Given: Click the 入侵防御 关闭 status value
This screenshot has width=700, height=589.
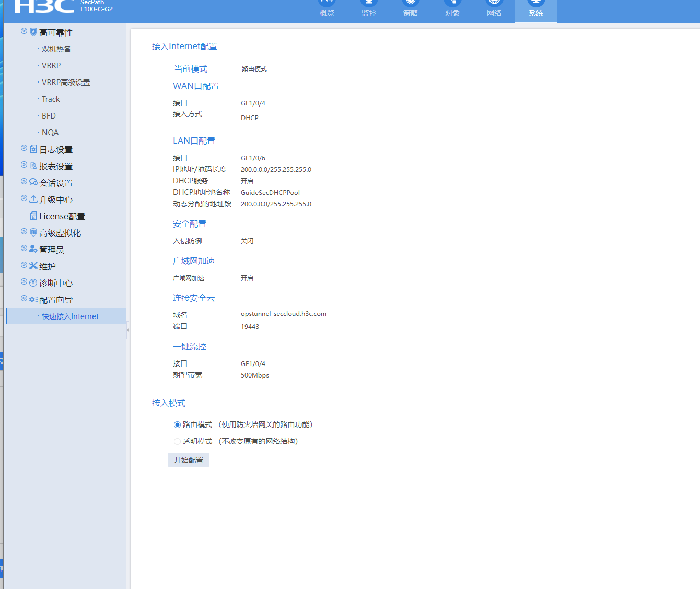Looking at the screenshot, I should click(x=247, y=241).
